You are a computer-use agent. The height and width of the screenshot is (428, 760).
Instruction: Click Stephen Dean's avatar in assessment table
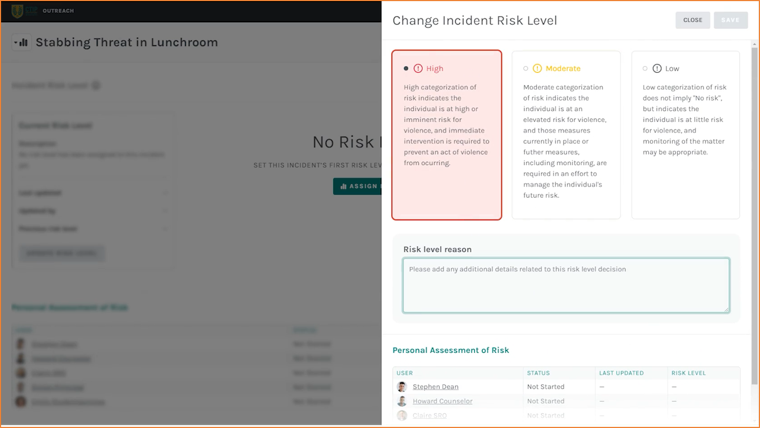[402, 387]
